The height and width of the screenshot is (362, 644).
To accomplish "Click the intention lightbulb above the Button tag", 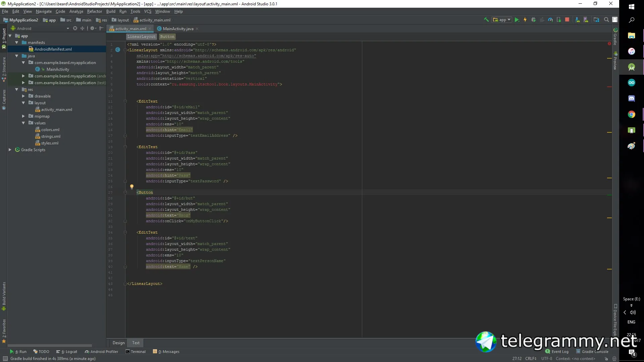I will coord(132,187).
